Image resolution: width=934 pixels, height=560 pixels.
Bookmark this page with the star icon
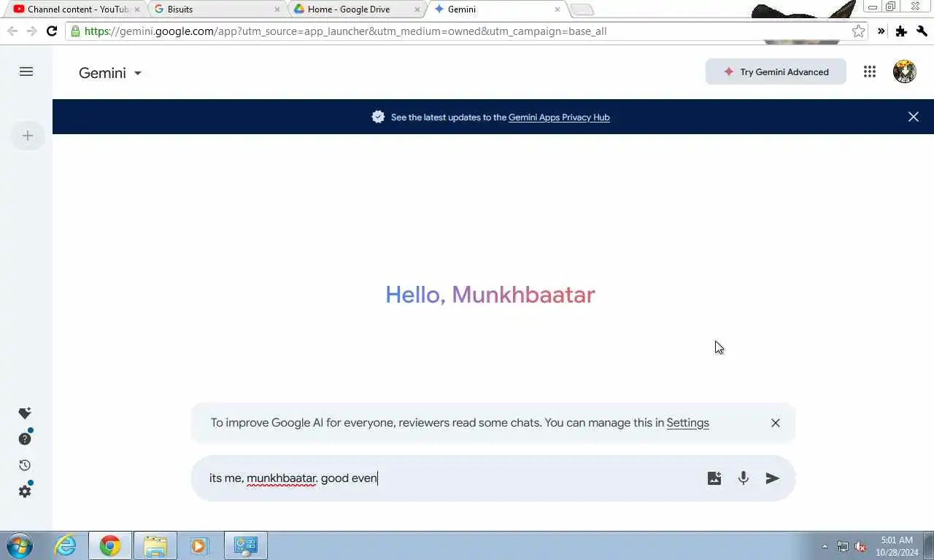pos(859,31)
